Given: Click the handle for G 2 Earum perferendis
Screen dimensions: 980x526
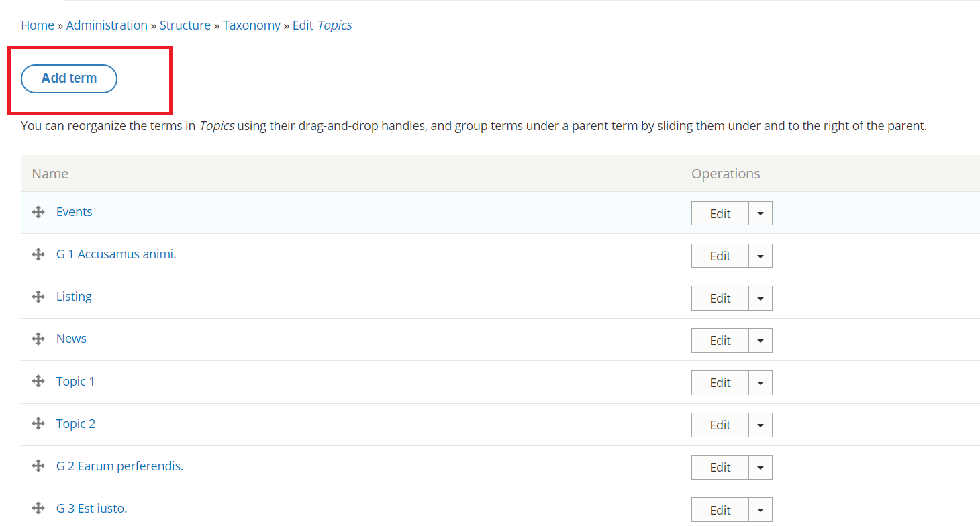Looking at the screenshot, I should 38,466.
